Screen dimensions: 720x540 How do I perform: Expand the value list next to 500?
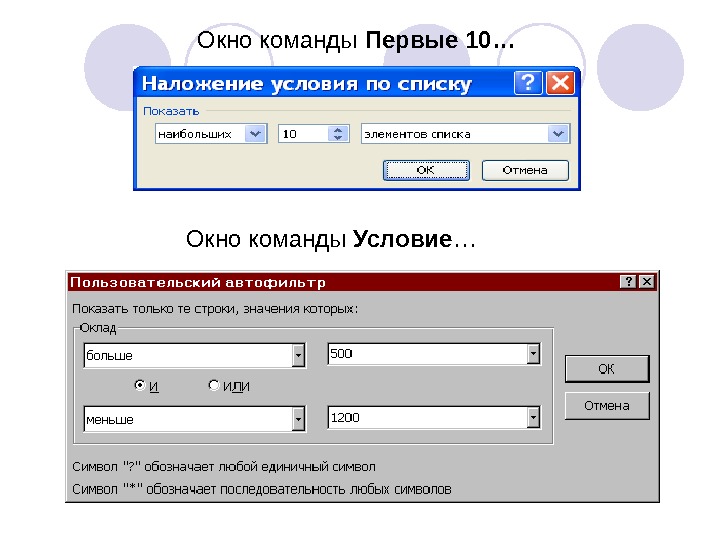point(533,354)
